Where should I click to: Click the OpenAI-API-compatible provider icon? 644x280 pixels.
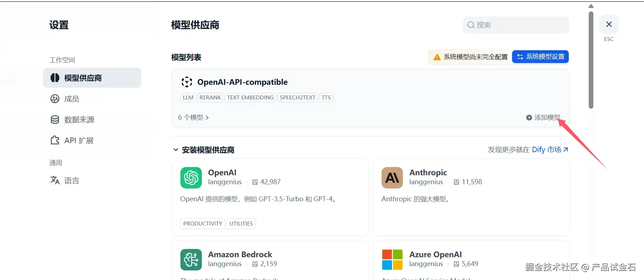pyautogui.click(x=187, y=82)
